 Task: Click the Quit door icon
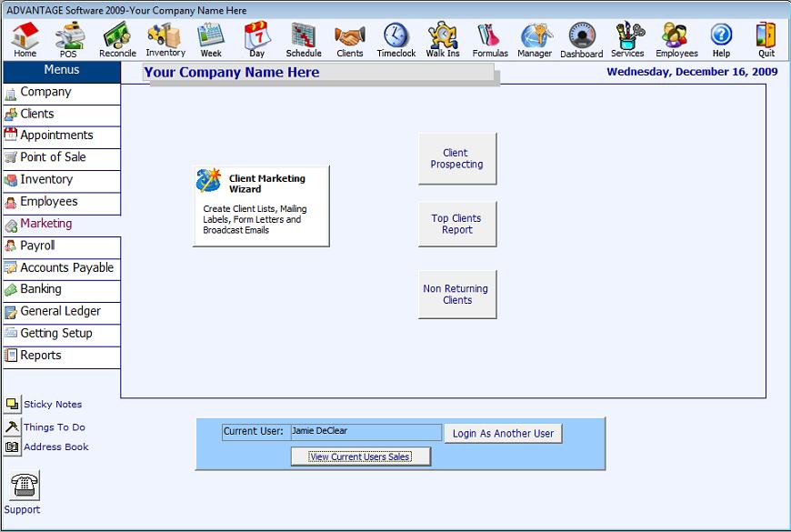click(x=766, y=39)
